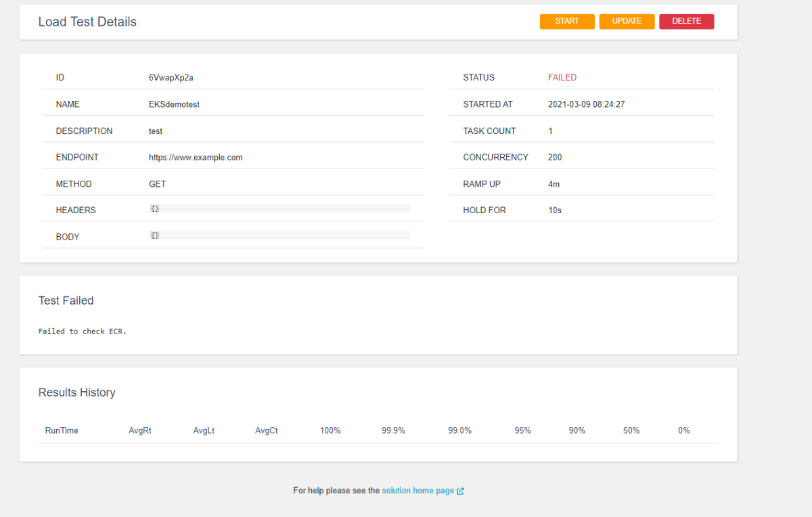Click the AvgLt column header
Screen dimensions: 812x517
point(204,430)
